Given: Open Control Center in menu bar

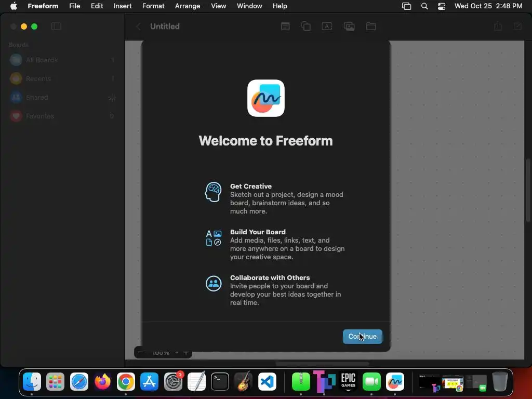Looking at the screenshot, I should point(442,6).
